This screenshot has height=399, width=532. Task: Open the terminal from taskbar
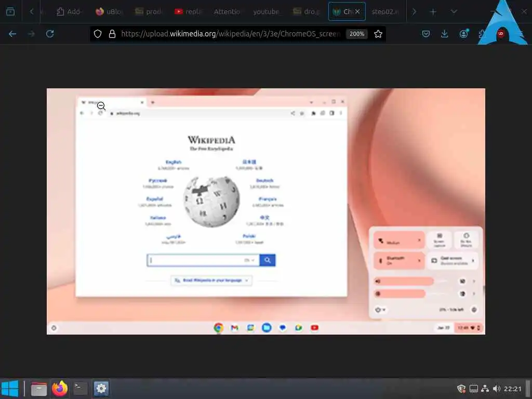tap(81, 389)
